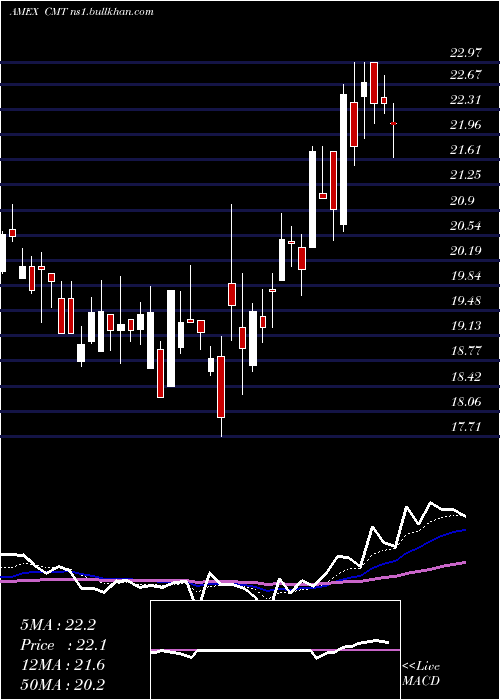Click the last small red candlestick

pos(393,123)
